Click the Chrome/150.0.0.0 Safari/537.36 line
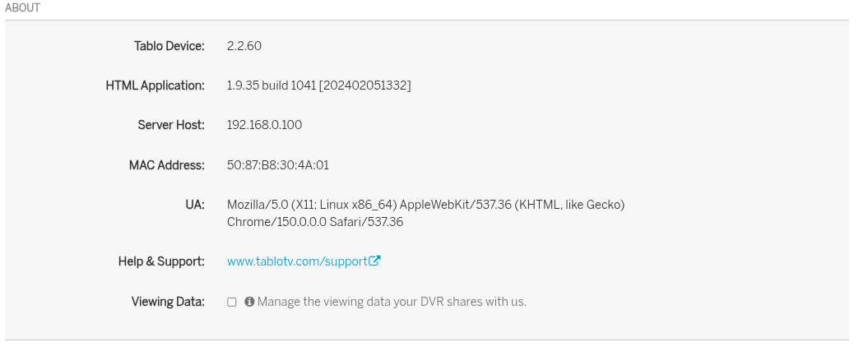The width and height of the screenshot is (868, 351). 315,222
